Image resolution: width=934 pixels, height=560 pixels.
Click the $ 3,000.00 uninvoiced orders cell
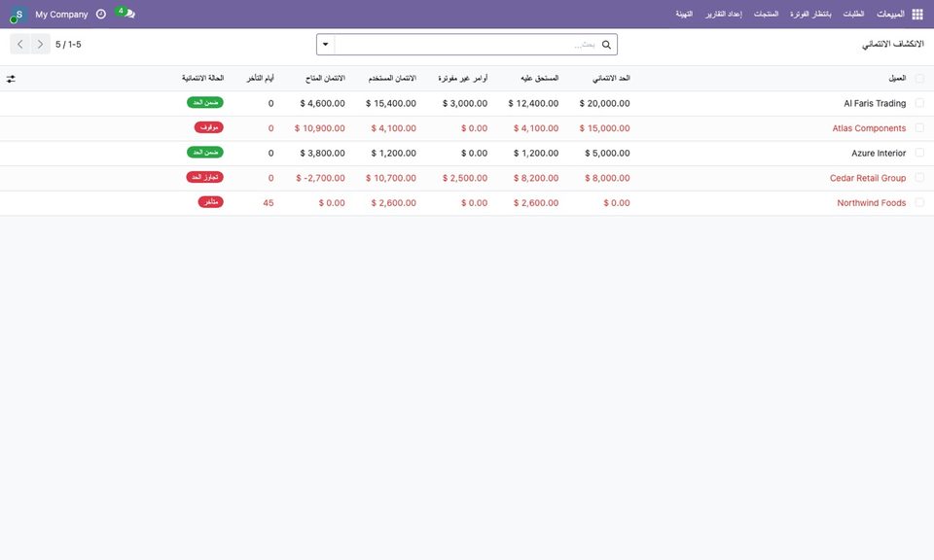coord(465,104)
